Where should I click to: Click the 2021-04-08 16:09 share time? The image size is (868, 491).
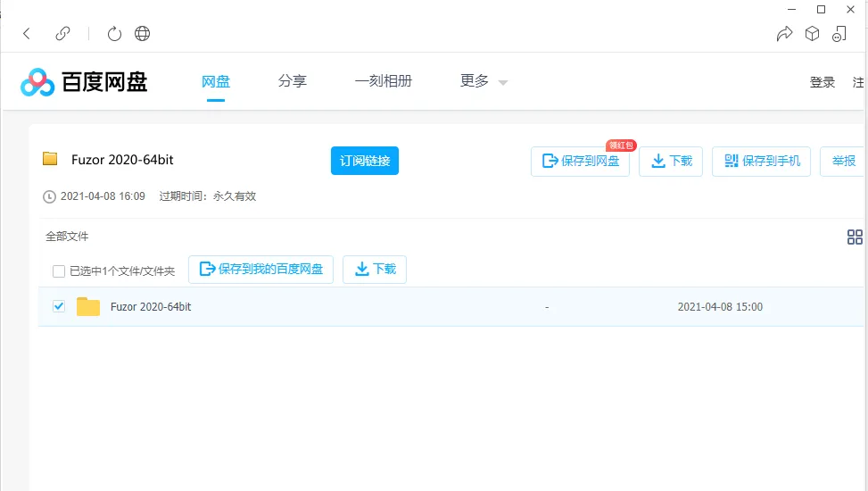point(103,196)
